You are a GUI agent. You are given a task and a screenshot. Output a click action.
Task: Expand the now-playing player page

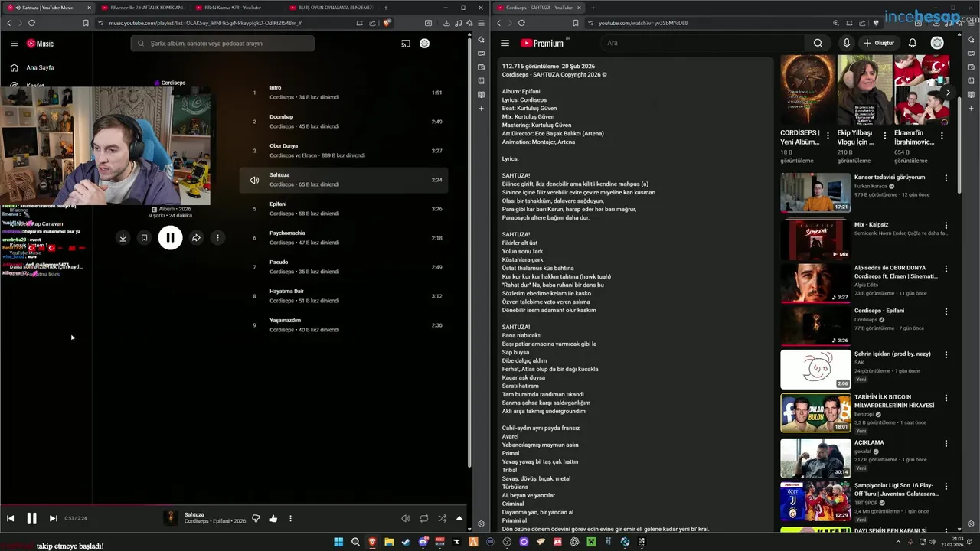(459, 518)
